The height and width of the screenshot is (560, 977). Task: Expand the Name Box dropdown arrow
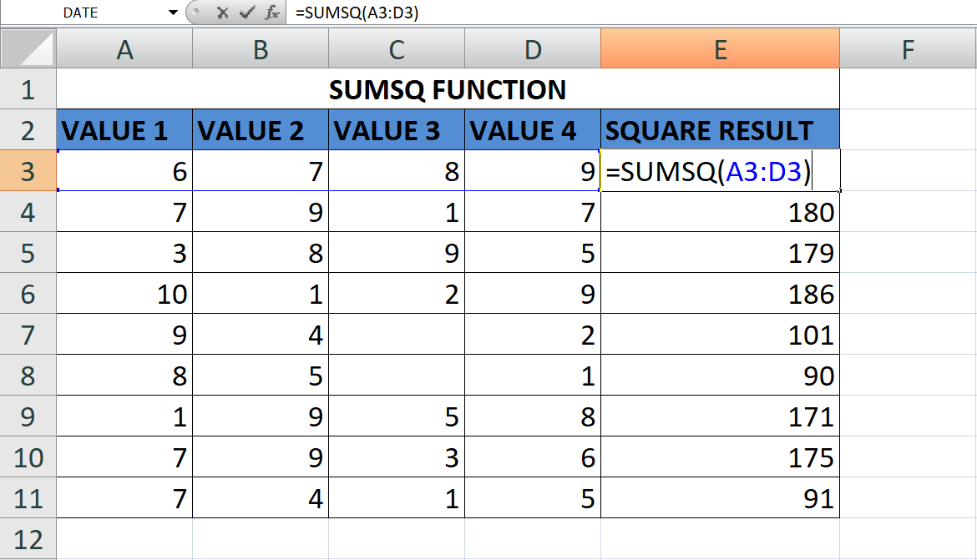(173, 13)
